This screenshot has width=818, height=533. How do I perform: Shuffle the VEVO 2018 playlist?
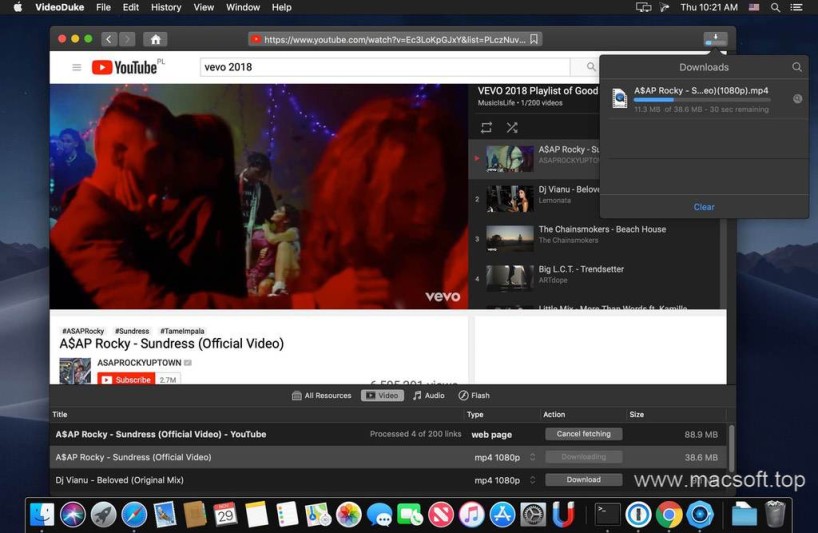coord(512,128)
